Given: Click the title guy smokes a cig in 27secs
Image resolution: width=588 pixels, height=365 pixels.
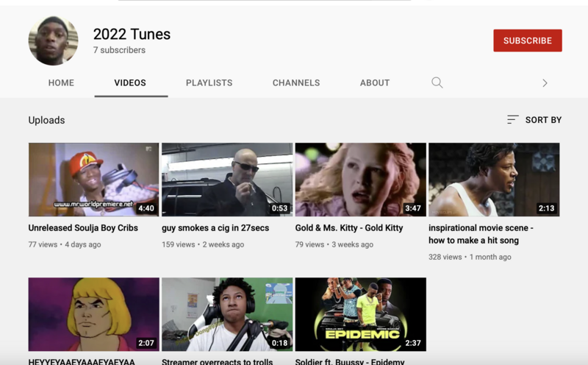Looking at the screenshot, I should tap(215, 228).
